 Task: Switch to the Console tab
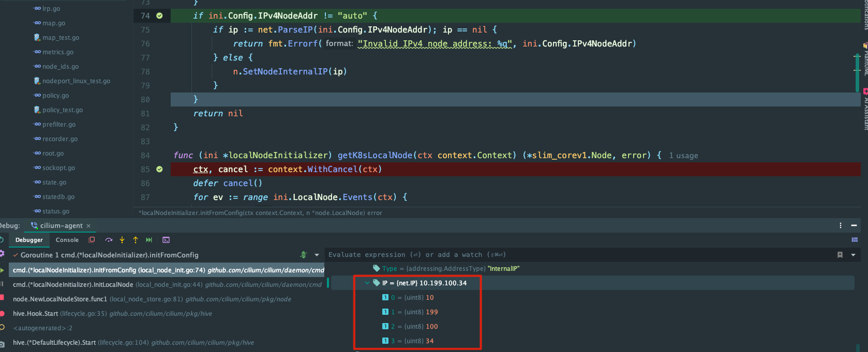(x=67, y=240)
